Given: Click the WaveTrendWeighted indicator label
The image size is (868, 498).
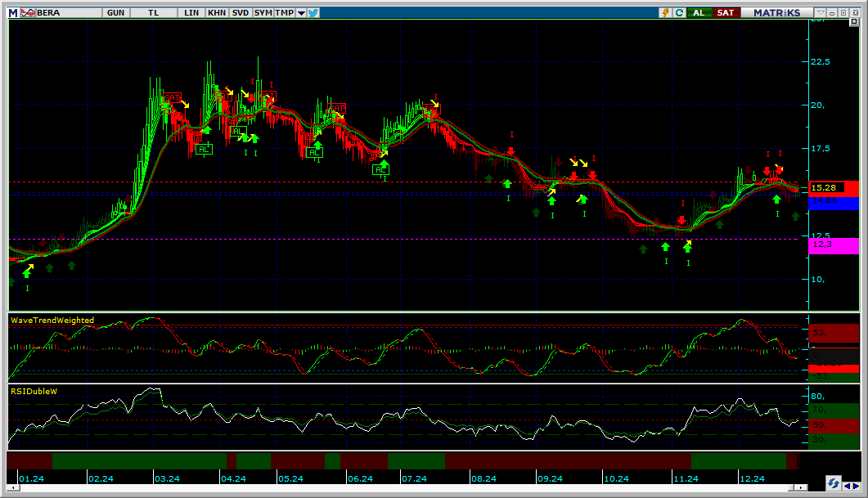Looking at the screenshot, I should (x=52, y=321).
